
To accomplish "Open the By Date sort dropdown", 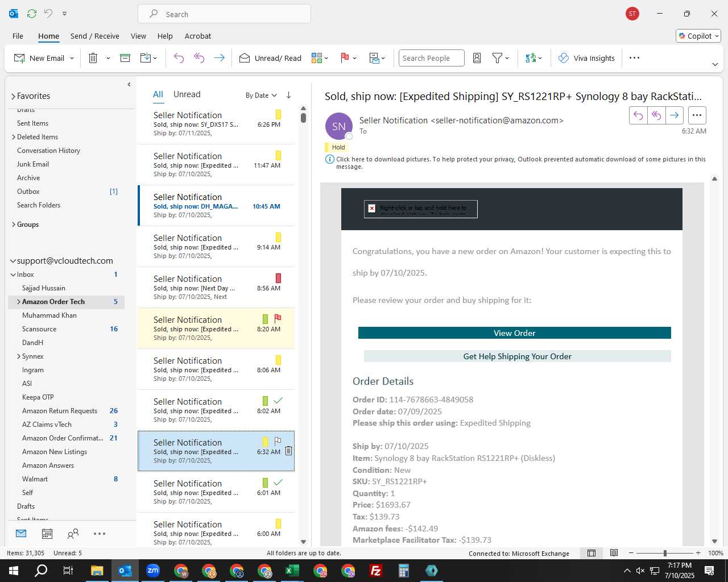I will tap(261, 95).
